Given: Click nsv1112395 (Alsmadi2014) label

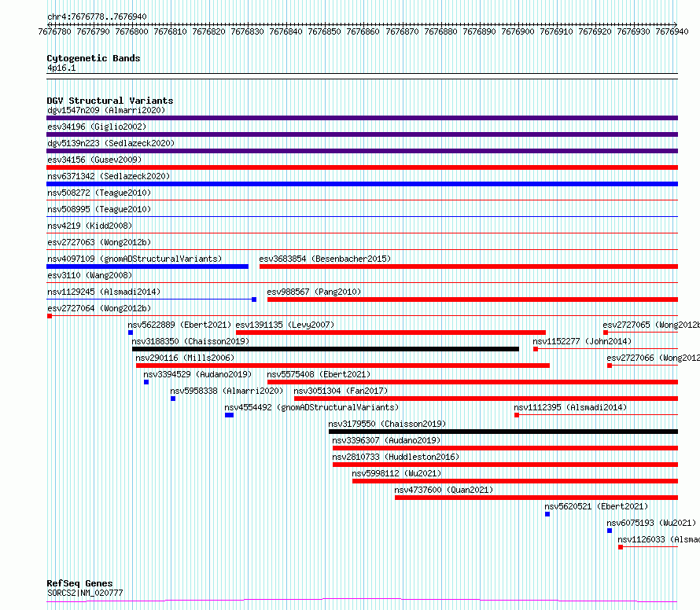Looking at the screenshot, I should pyautogui.click(x=570, y=407).
